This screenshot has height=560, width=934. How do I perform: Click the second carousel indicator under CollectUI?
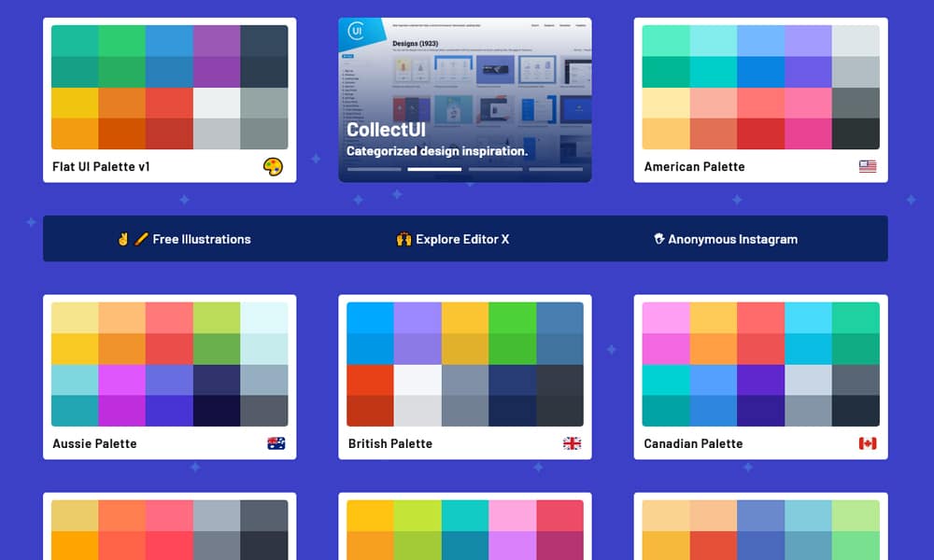coord(434,169)
